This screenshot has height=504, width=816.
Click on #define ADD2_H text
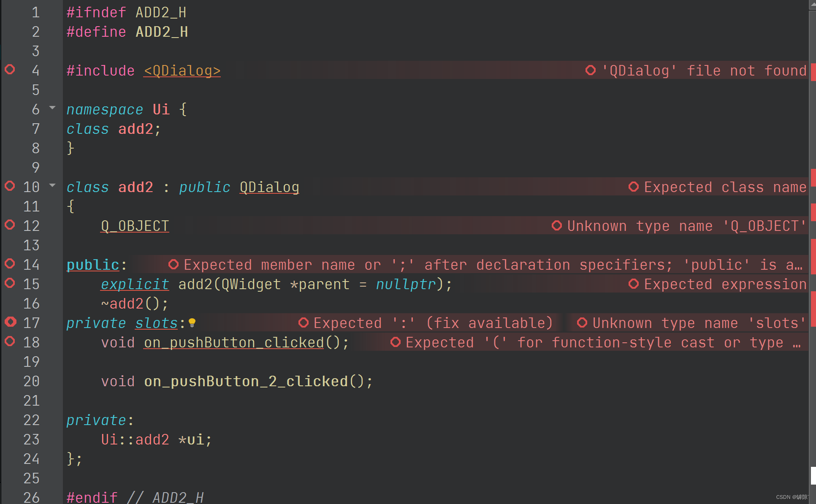tap(127, 32)
